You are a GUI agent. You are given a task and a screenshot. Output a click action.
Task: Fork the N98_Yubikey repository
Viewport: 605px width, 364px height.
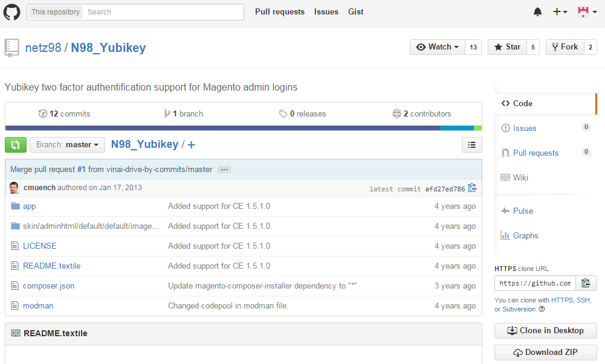pyautogui.click(x=565, y=47)
